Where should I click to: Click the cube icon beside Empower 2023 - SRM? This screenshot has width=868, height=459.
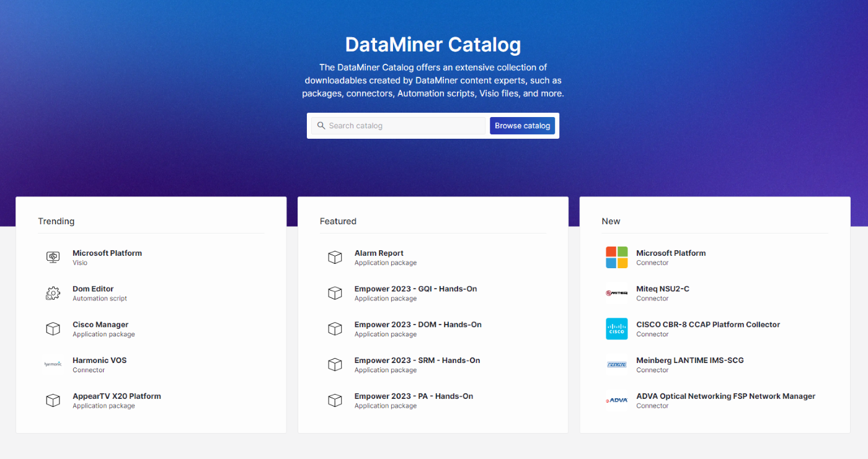(x=335, y=364)
